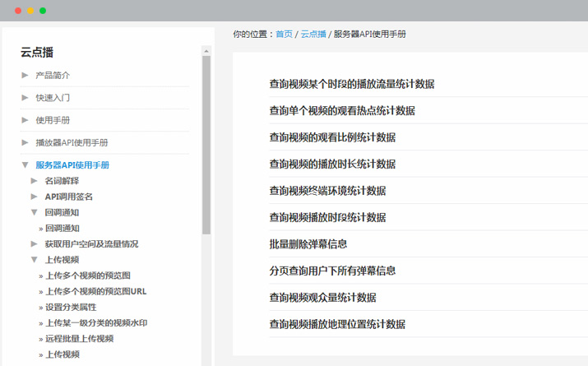The width and height of the screenshot is (588, 366).
Task: Expand the 快速入门 section triangle
Action: pos(25,98)
